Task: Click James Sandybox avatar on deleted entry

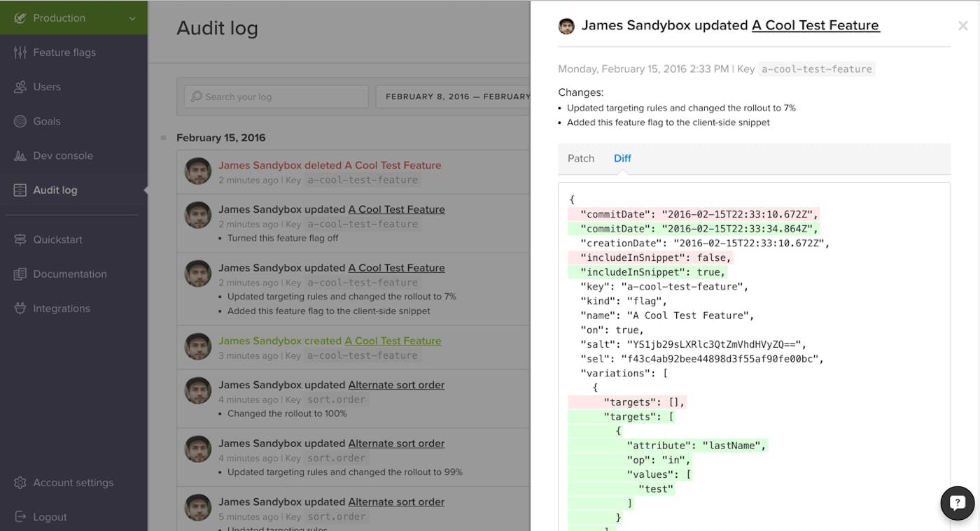Action: point(198,171)
